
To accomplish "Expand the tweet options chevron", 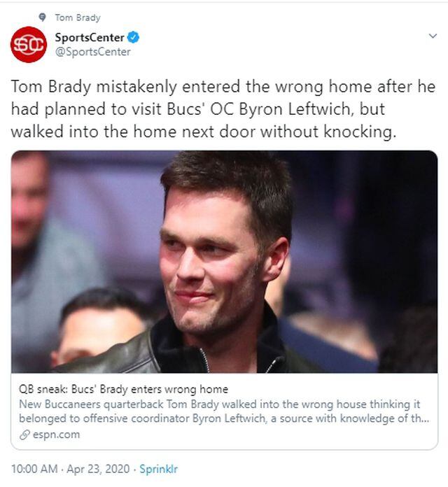I will [432, 36].
